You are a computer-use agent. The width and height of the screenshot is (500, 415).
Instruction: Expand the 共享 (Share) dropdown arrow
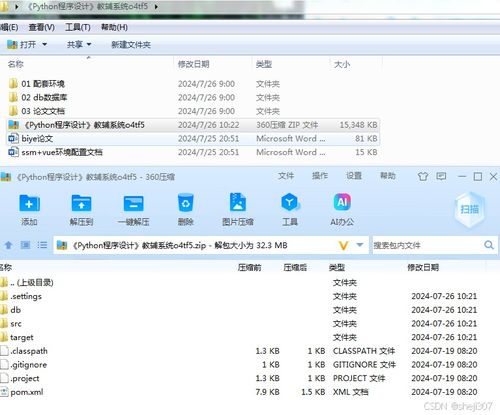[x=89, y=44]
